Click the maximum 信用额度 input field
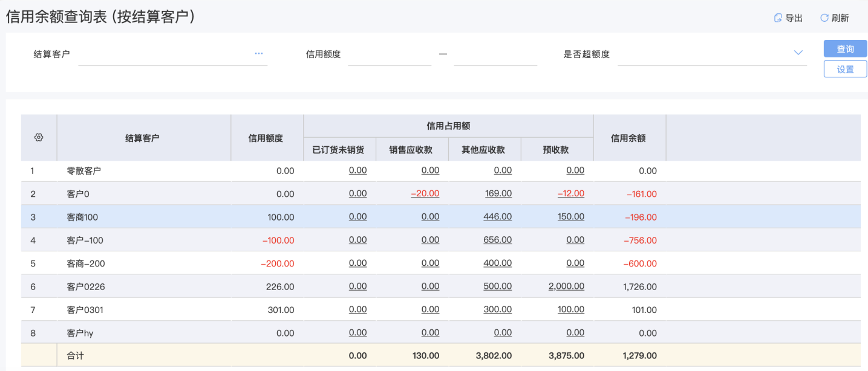Image resolution: width=868 pixels, height=371 pixels. (495, 54)
